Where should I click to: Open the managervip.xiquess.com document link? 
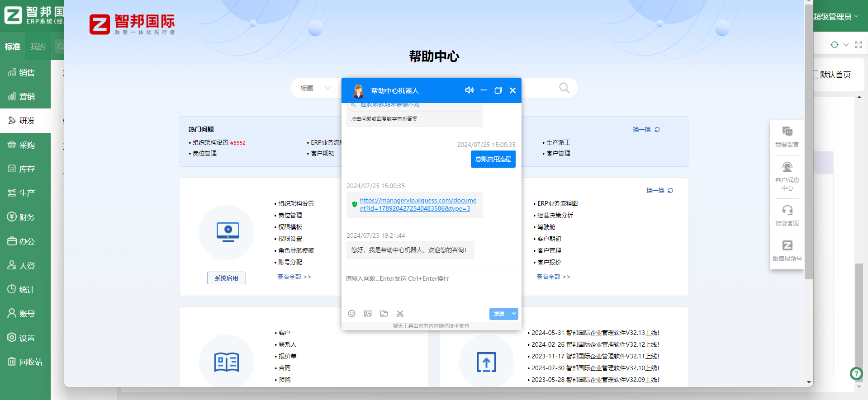[418, 204]
